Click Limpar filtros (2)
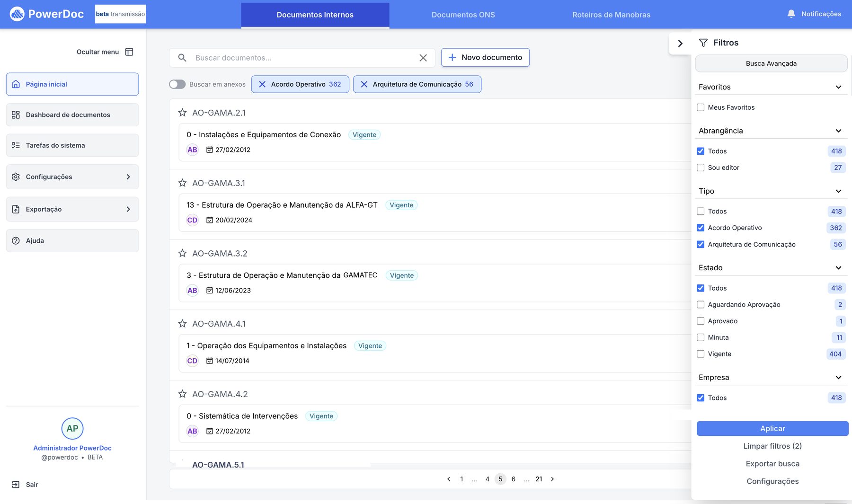Image resolution: width=852 pixels, height=504 pixels. [x=772, y=446]
